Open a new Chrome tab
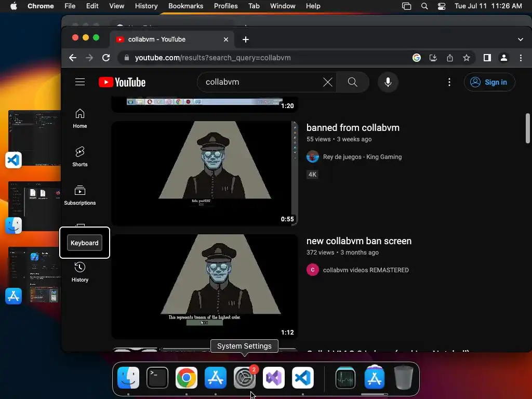Viewport: 532px width, 399px height. [x=246, y=39]
